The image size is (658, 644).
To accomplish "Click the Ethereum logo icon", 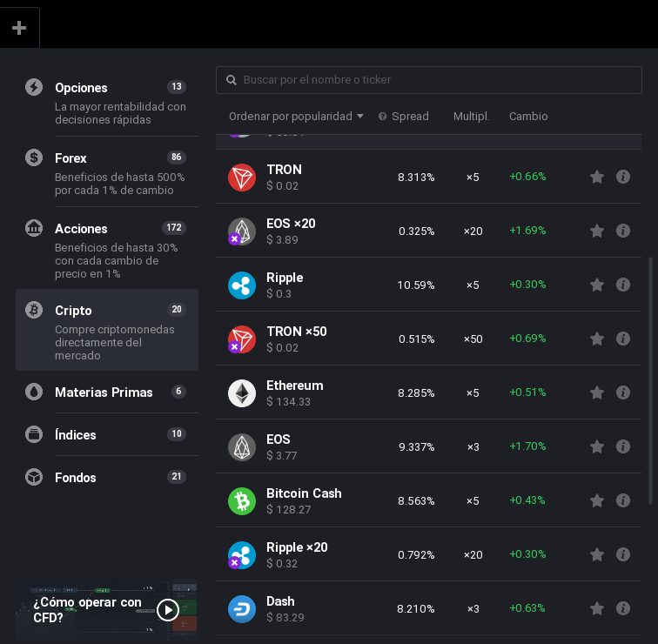I will (242, 393).
